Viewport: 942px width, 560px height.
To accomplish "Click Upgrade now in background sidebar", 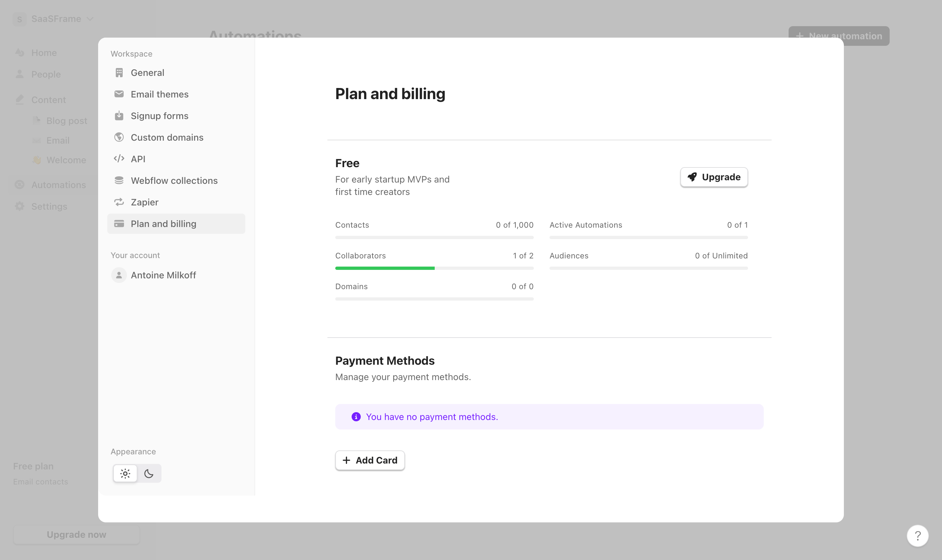I will (x=77, y=534).
